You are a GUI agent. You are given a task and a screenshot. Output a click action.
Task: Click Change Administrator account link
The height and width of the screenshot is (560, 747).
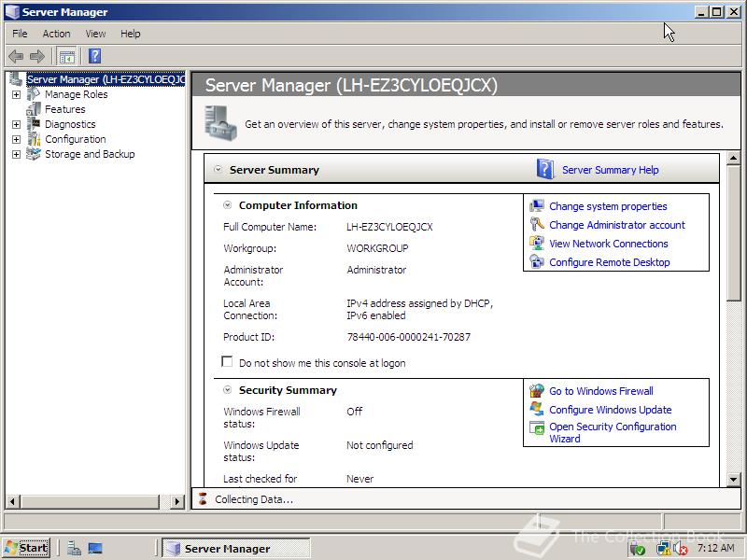click(617, 225)
